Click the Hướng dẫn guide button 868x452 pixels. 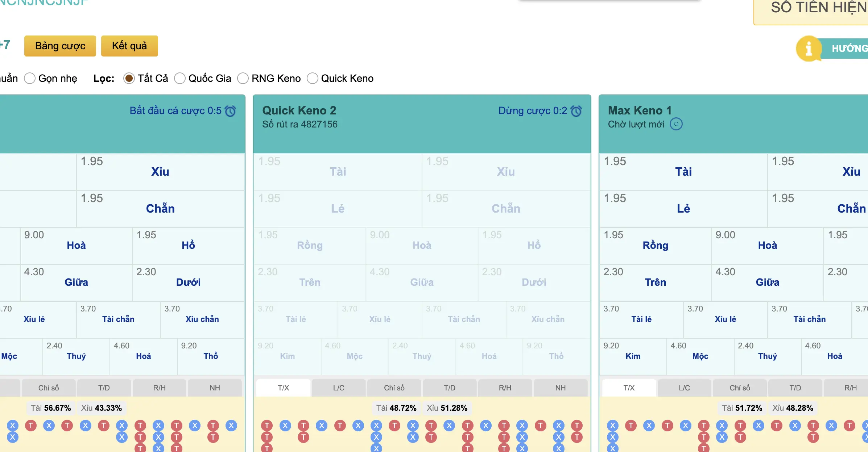point(845,49)
